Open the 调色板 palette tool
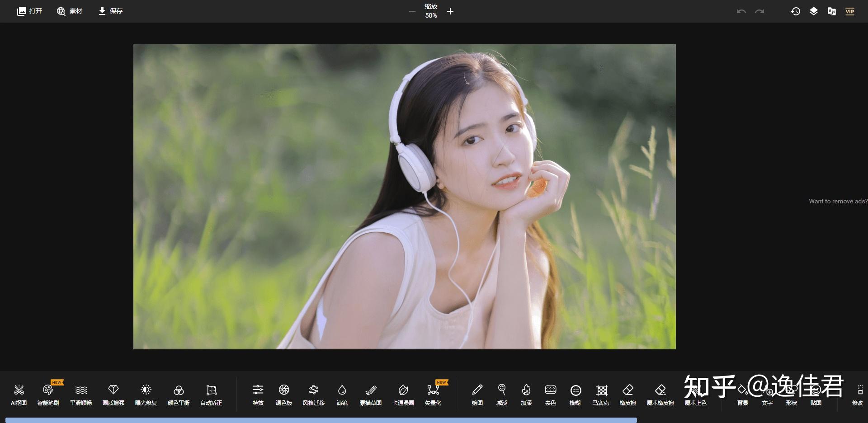 [x=284, y=395]
